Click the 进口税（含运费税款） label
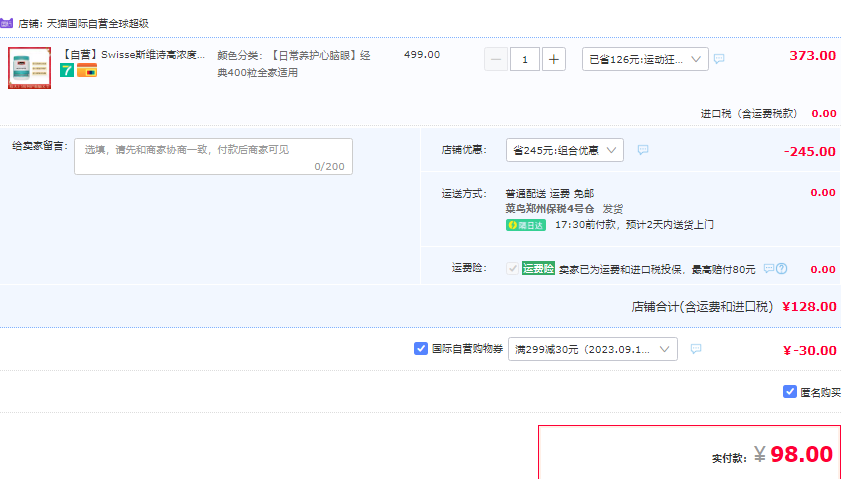This screenshot has height=479, width=845. point(749,114)
